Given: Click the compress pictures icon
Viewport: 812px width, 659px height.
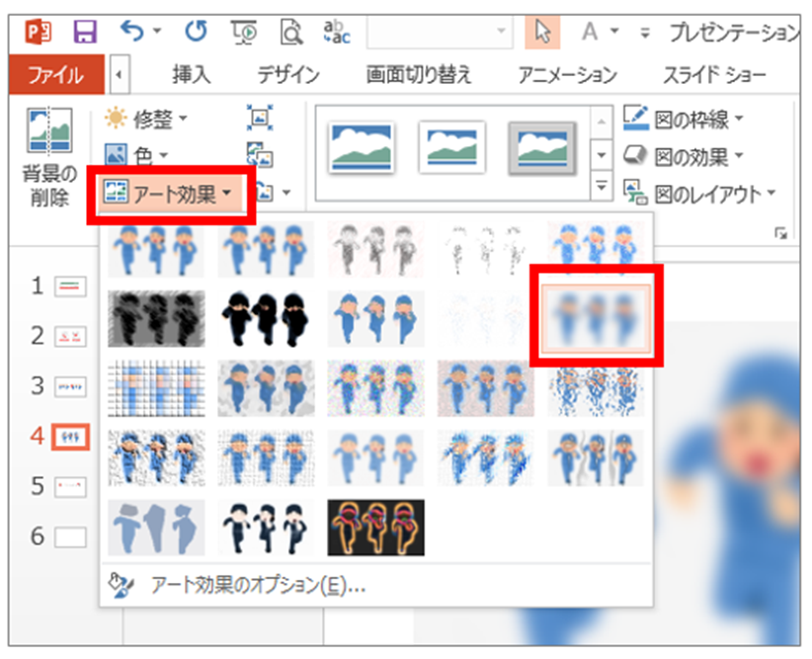Looking at the screenshot, I should (260, 119).
